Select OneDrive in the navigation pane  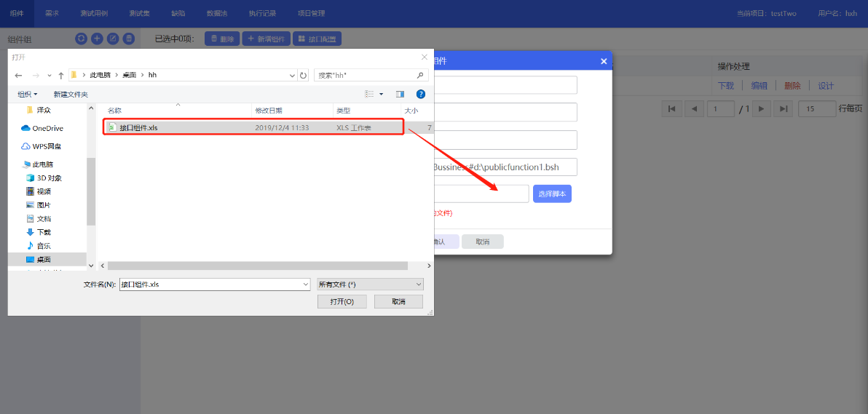(47, 128)
